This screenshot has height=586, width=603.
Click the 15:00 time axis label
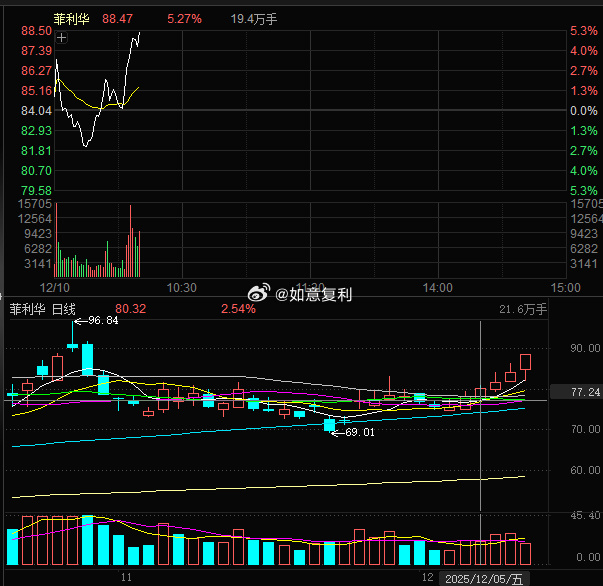(x=566, y=288)
